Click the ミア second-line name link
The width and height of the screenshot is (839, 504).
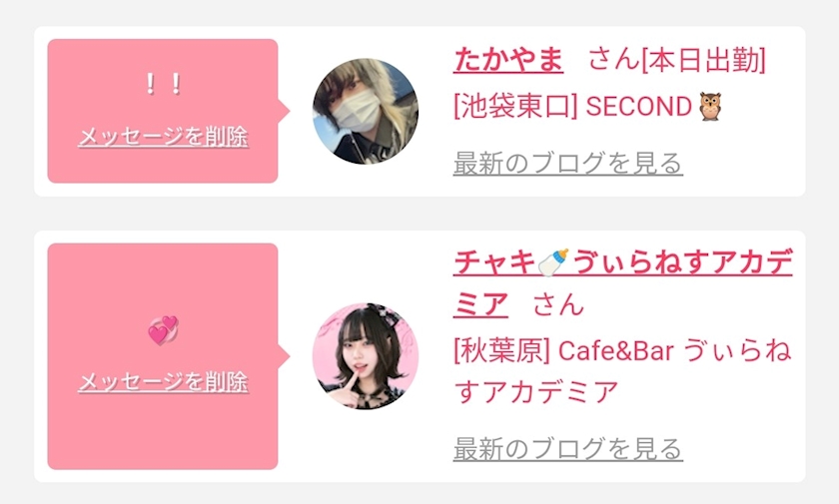(x=480, y=305)
